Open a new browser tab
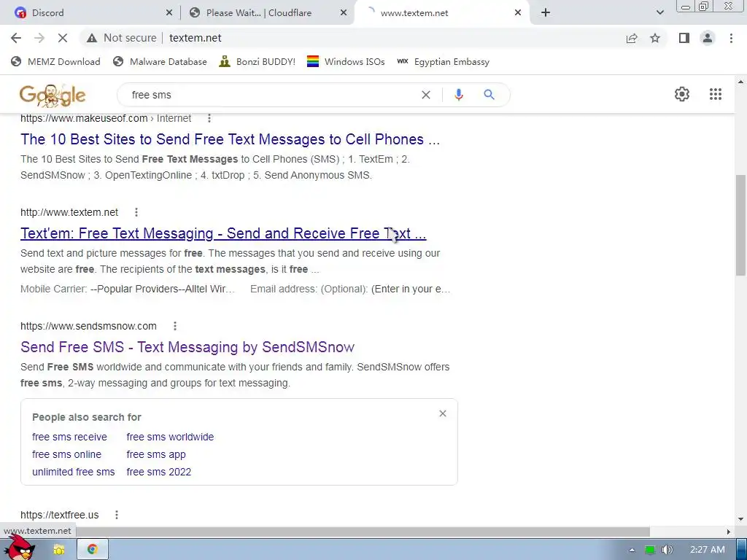Viewport: 747px width, 560px height. [x=546, y=13]
